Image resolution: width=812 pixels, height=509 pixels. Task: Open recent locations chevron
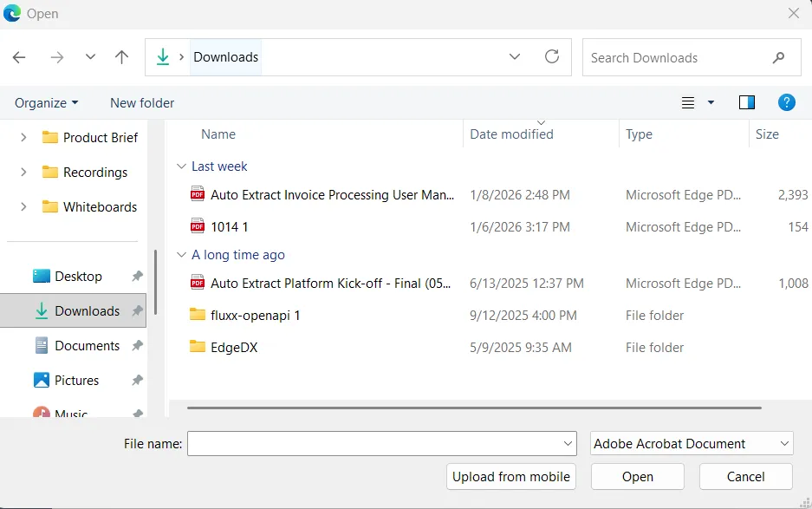click(90, 57)
